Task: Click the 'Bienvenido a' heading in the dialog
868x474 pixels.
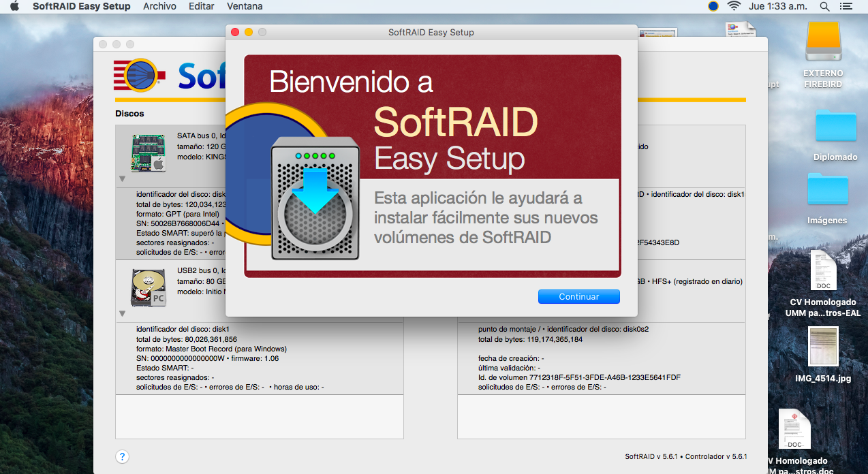Action: tap(352, 82)
